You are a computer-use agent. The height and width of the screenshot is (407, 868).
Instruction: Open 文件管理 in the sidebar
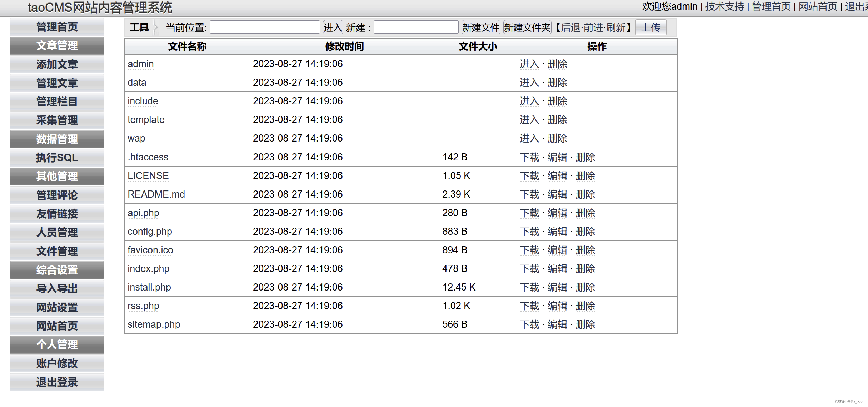coord(57,251)
